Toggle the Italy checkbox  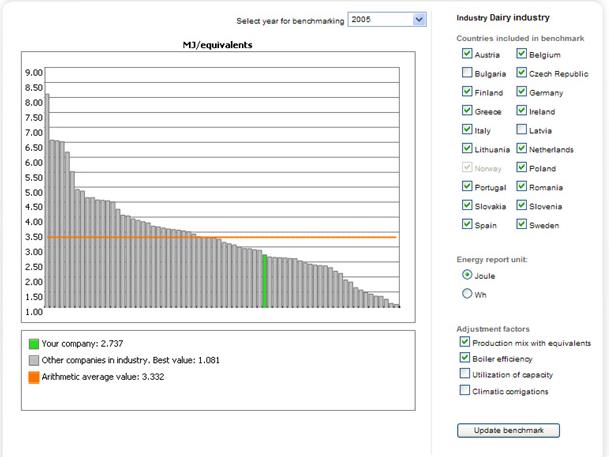467,129
